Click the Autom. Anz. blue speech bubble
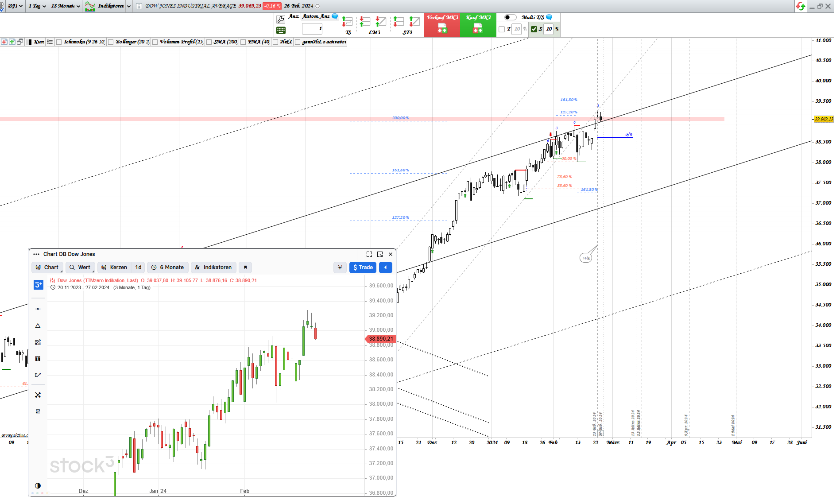This screenshot has width=836, height=504. [335, 16]
